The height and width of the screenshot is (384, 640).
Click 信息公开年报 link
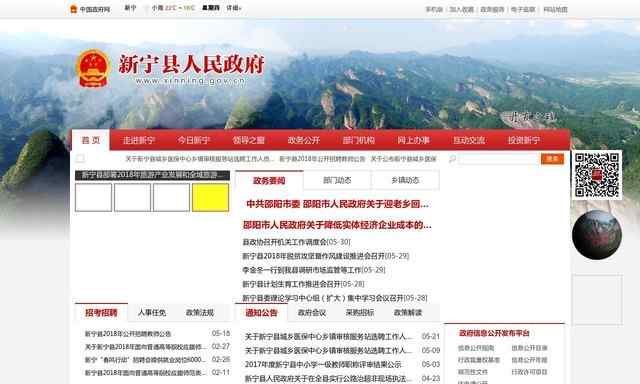point(529,360)
